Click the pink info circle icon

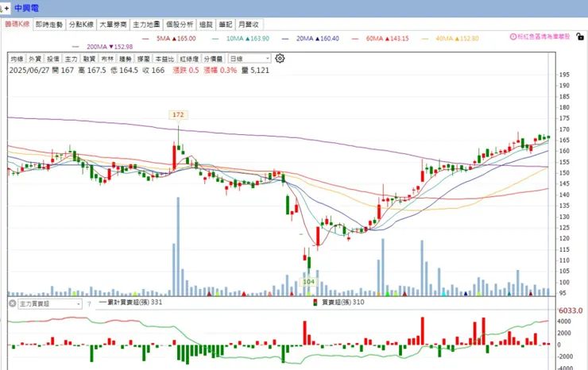point(513,37)
